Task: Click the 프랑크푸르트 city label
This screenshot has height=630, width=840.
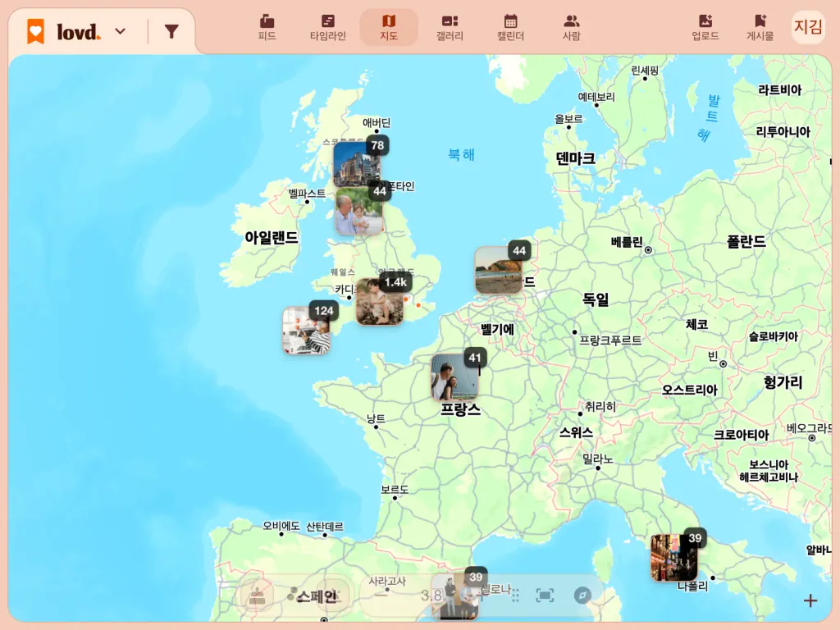Action: click(610, 340)
